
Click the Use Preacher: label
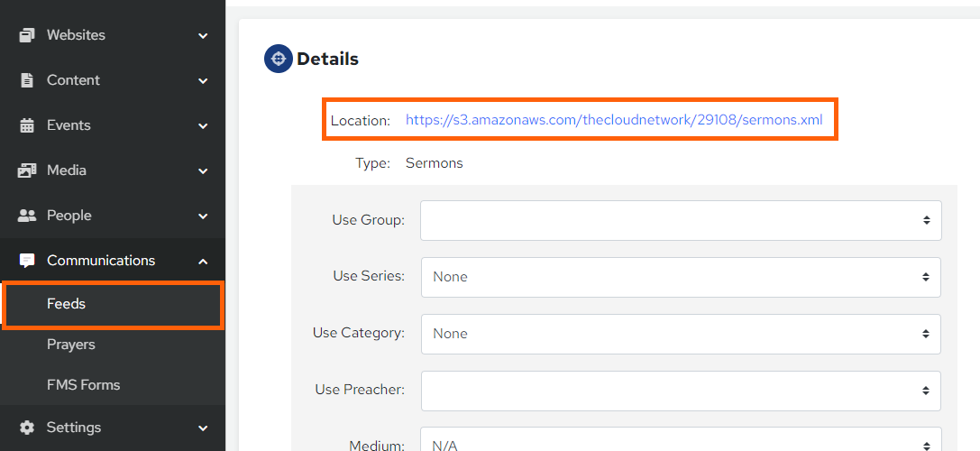click(360, 390)
